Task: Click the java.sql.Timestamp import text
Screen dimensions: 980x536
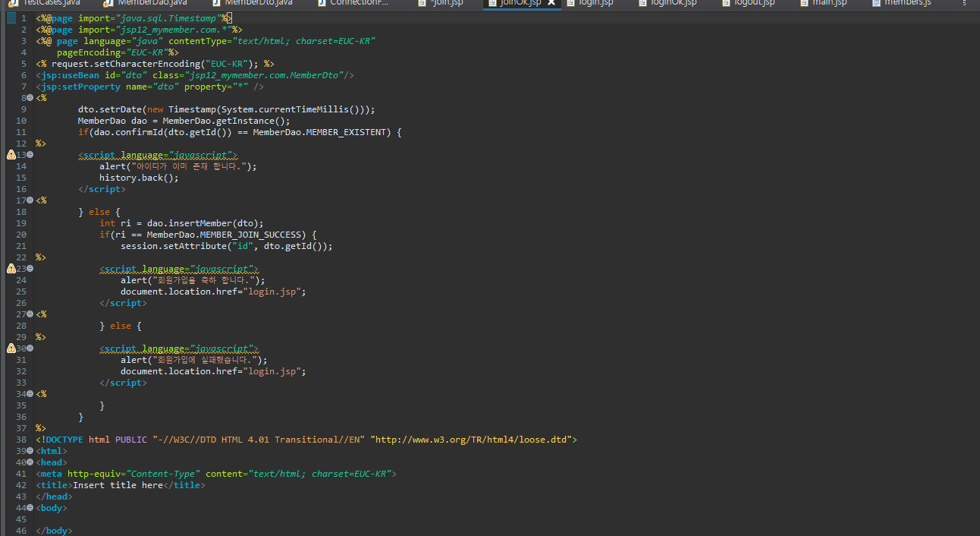Action: click(x=168, y=18)
